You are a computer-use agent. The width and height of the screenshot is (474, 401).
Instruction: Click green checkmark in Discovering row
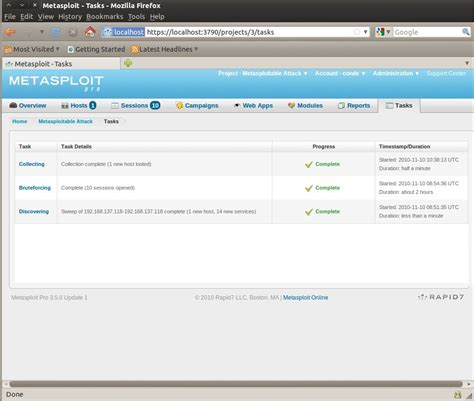[x=309, y=212]
